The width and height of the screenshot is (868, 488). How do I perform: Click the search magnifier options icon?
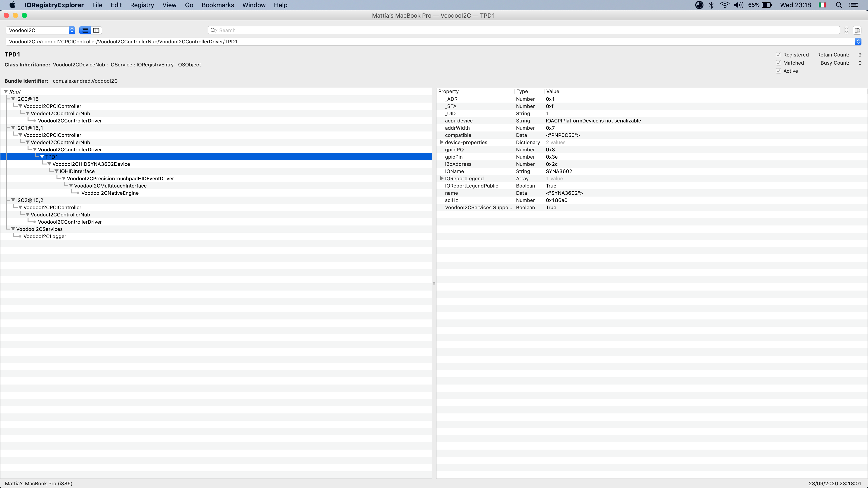(x=214, y=30)
